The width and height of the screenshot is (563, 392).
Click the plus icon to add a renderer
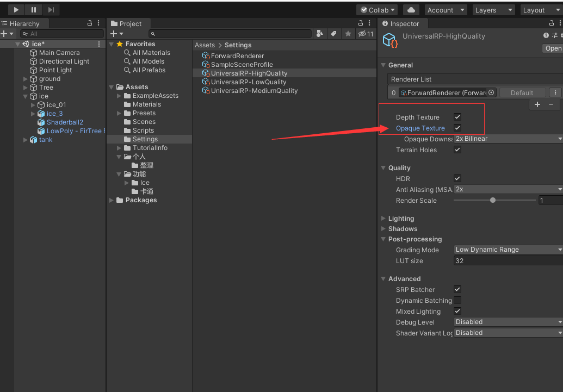click(537, 104)
